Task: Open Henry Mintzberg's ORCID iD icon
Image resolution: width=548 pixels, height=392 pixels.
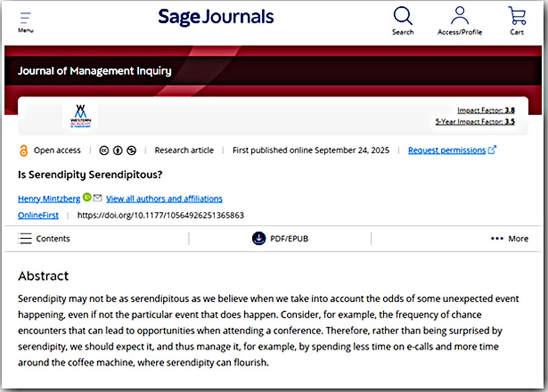Action: [87, 198]
